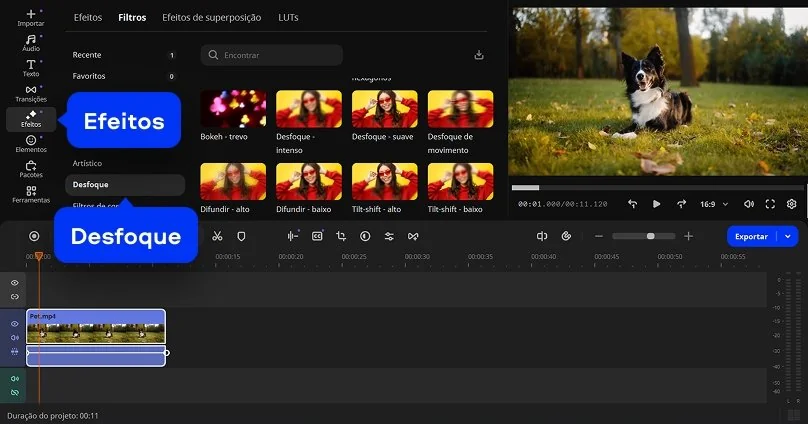Toggle visibility eye on the video track

[14, 324]
